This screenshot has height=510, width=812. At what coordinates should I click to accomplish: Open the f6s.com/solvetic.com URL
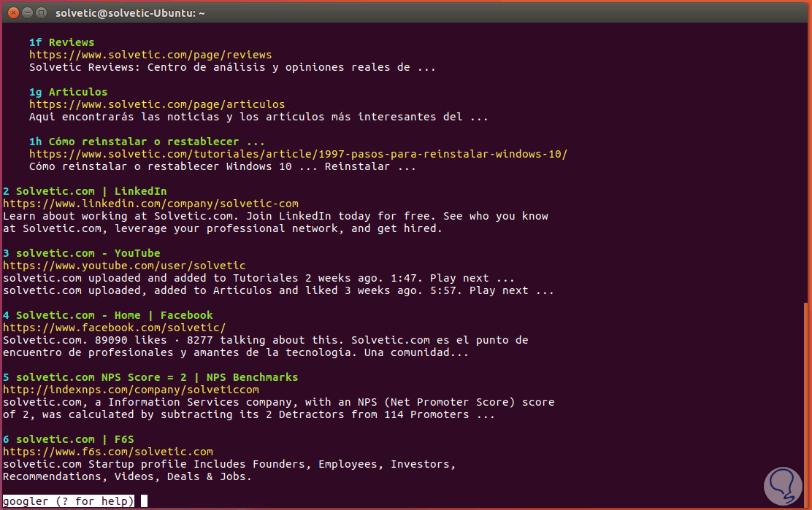[108, 452]
